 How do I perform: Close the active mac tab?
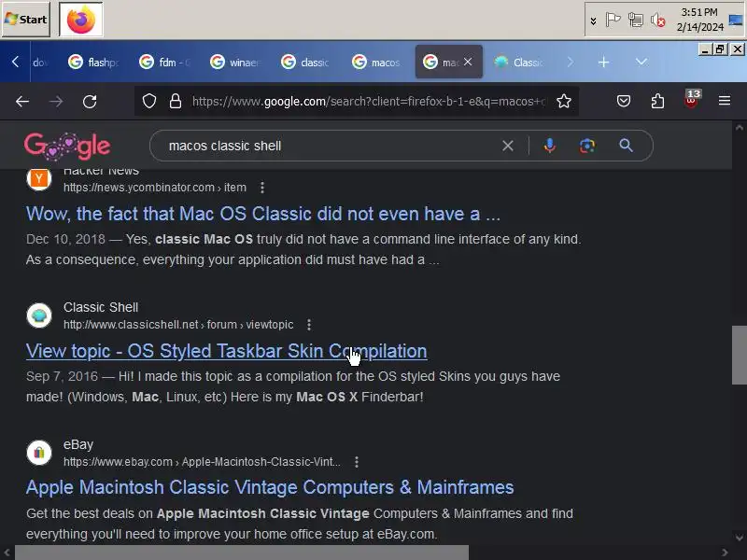pos(468,62)
